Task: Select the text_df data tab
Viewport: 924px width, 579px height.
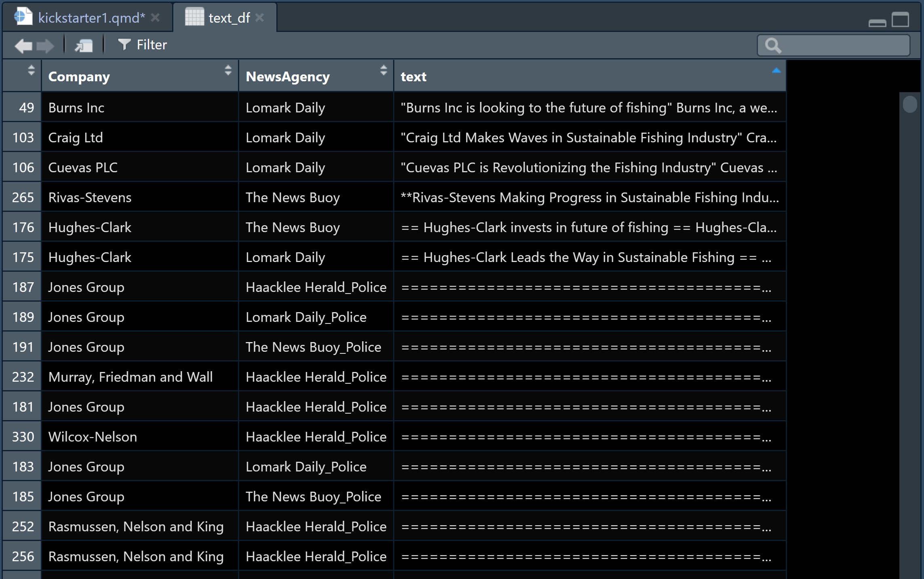Action: [x=229, y=18]
